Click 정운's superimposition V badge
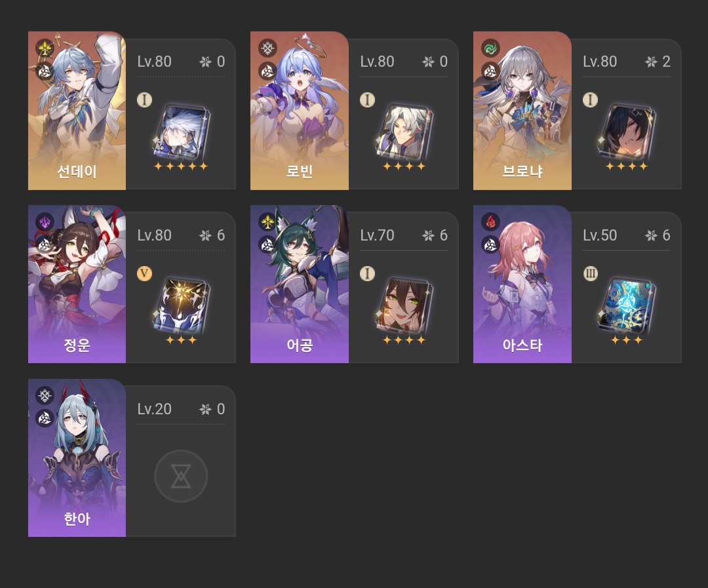This screenshot has height=588, width=708. pyautogui.click(x=144, y=273)
